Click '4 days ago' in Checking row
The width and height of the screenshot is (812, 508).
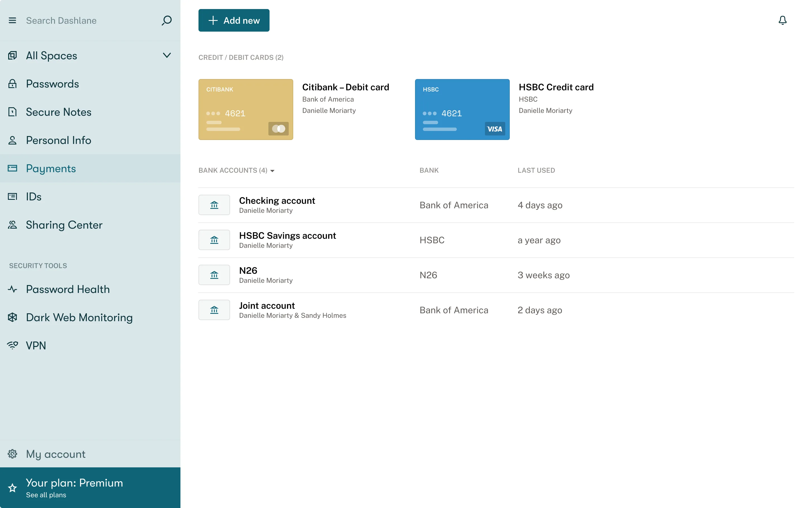point(540,205)
